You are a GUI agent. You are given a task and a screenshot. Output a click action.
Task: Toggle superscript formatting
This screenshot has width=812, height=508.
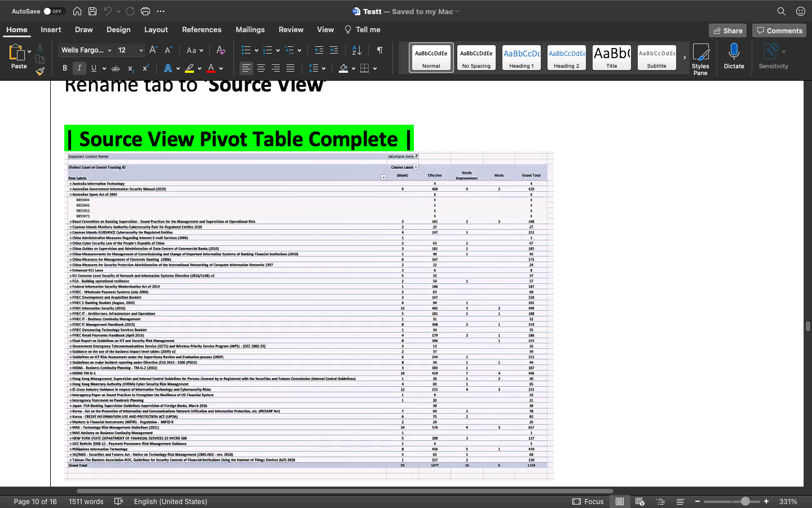coord(145,68)
